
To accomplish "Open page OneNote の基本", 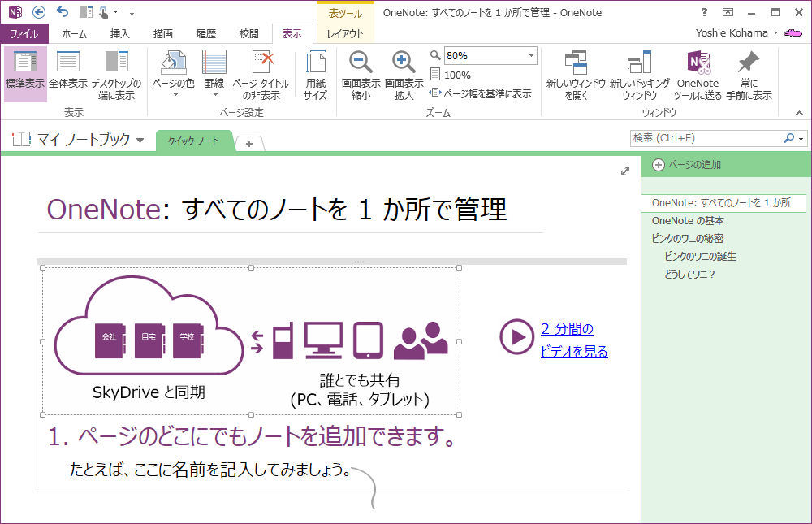I will tap(688, 221).
